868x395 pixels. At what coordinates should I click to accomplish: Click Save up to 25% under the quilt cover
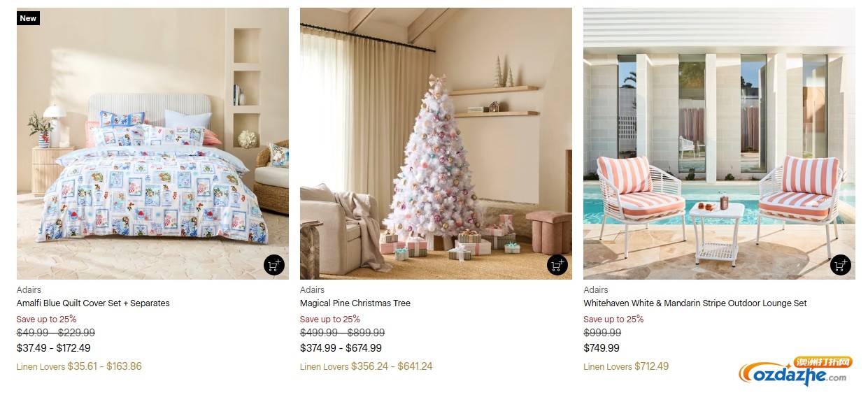coord(47,319)
